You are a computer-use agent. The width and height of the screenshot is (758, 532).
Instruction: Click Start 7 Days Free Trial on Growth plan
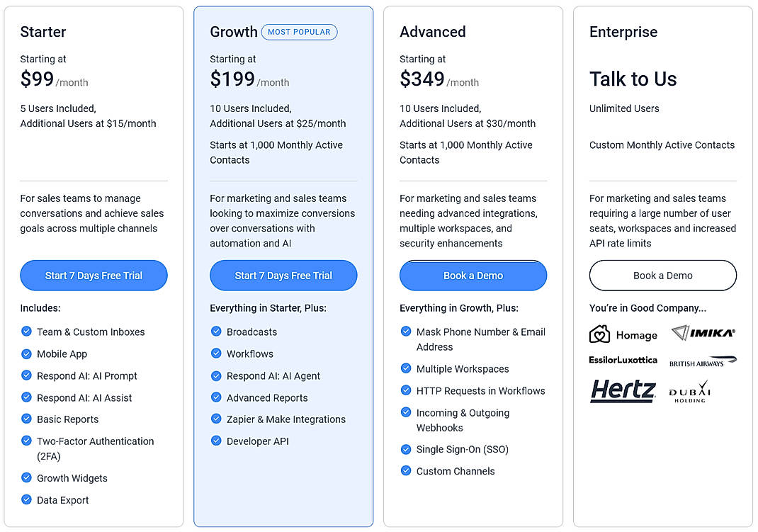pos(283,276)
